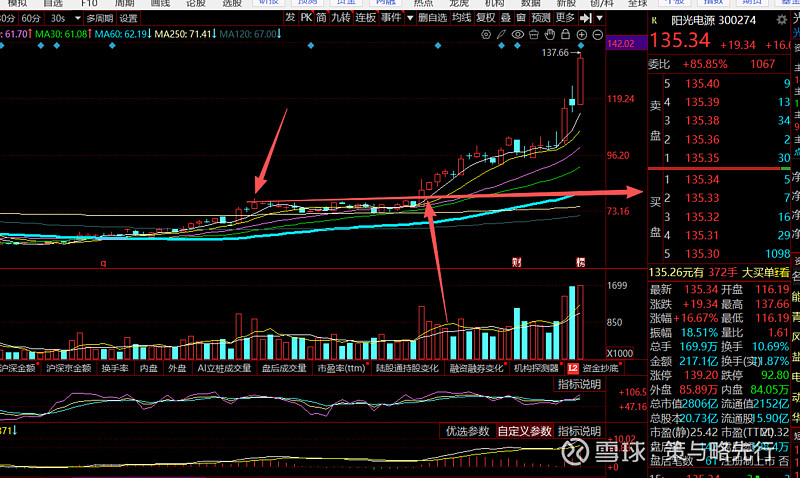Expand dropdown arrow at toolbar far right
The image size is (800, 478).
pos(599,18)
